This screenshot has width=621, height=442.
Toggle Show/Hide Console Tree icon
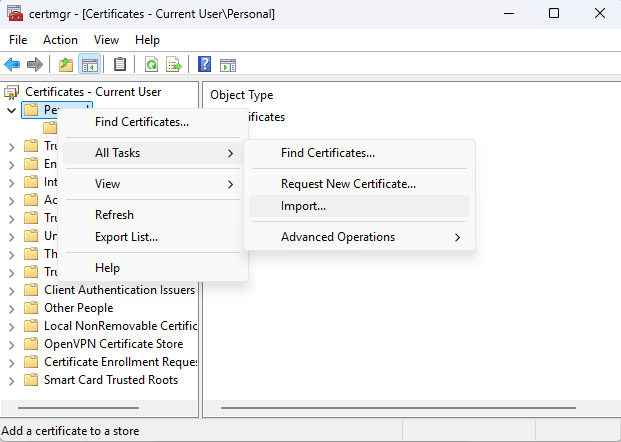point(90,64)
